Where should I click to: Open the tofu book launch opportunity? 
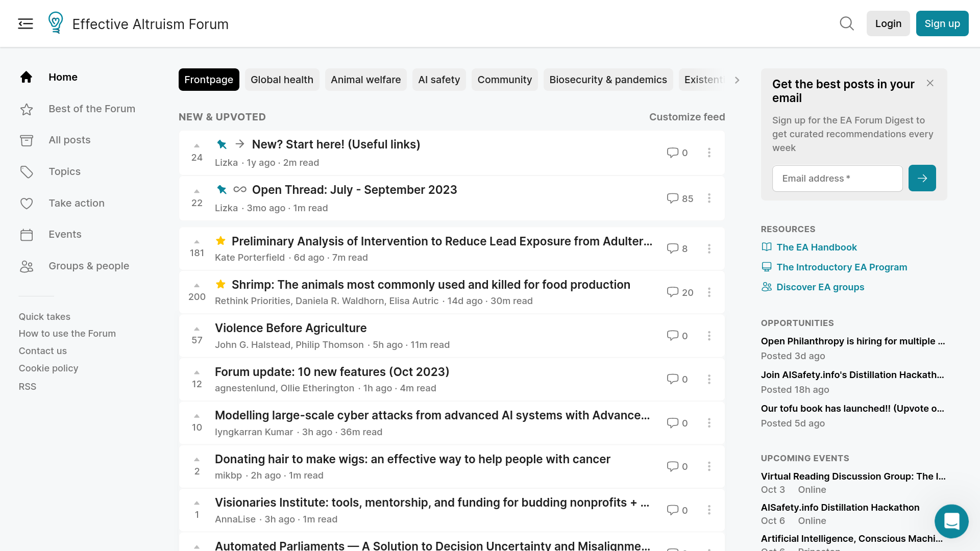pyautogui.click(x=852, y=409)
